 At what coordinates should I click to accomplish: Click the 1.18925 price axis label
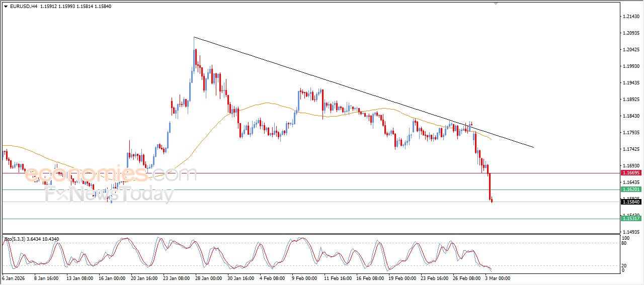click(x=631, y=100)
